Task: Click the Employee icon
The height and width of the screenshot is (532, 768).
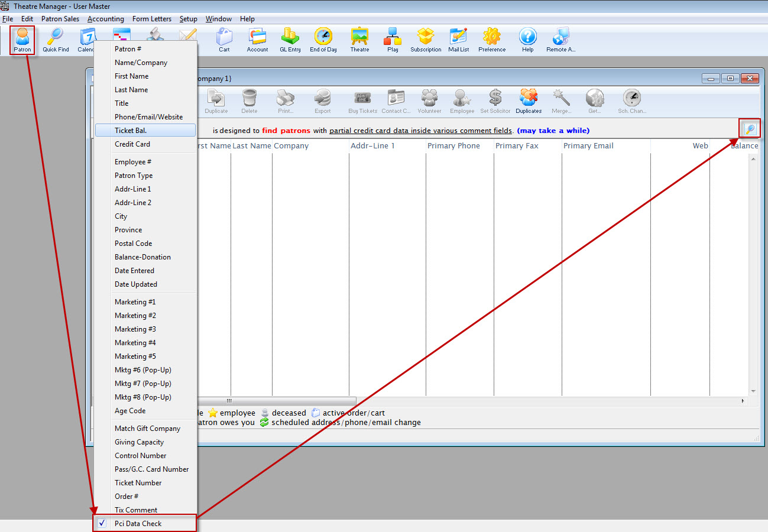Action: (x=462, y=102)
